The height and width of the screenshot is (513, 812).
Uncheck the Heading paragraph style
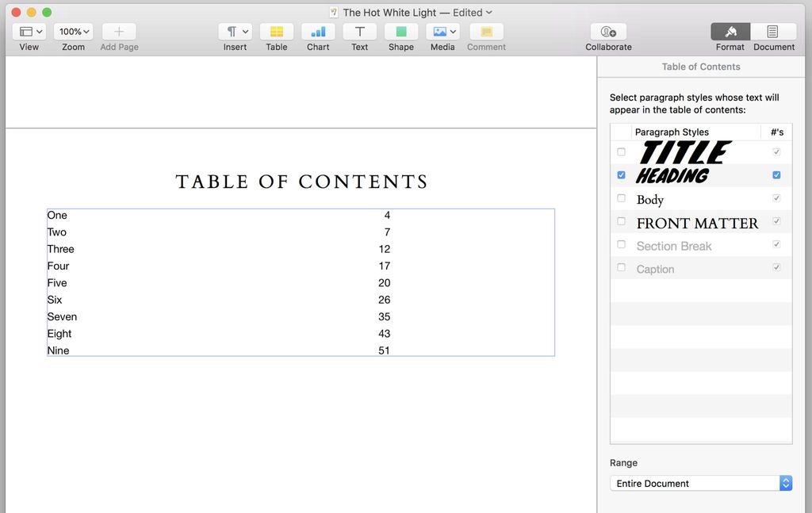click(621, 174)
